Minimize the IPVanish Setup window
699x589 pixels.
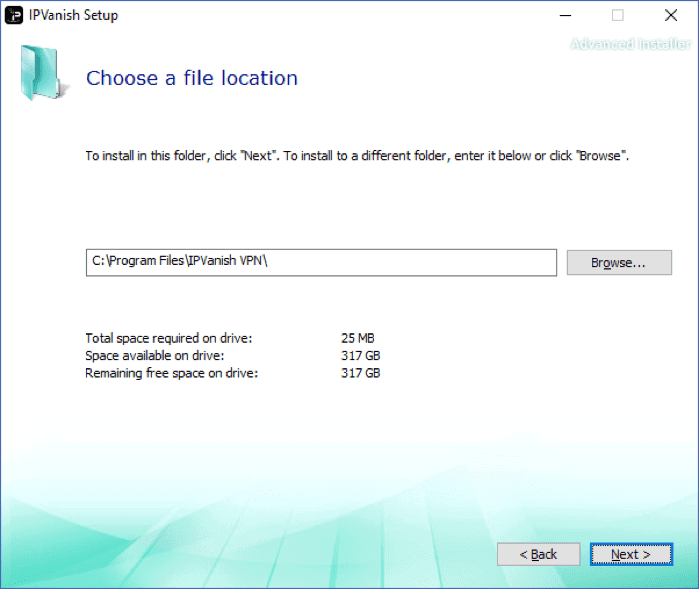point(563,15)
